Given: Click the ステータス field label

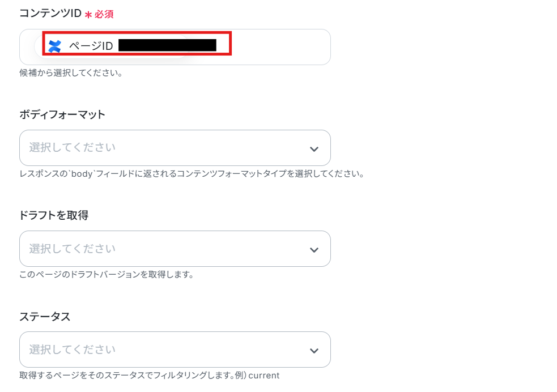Looking at the screenshot, I should tap(45, 316).
